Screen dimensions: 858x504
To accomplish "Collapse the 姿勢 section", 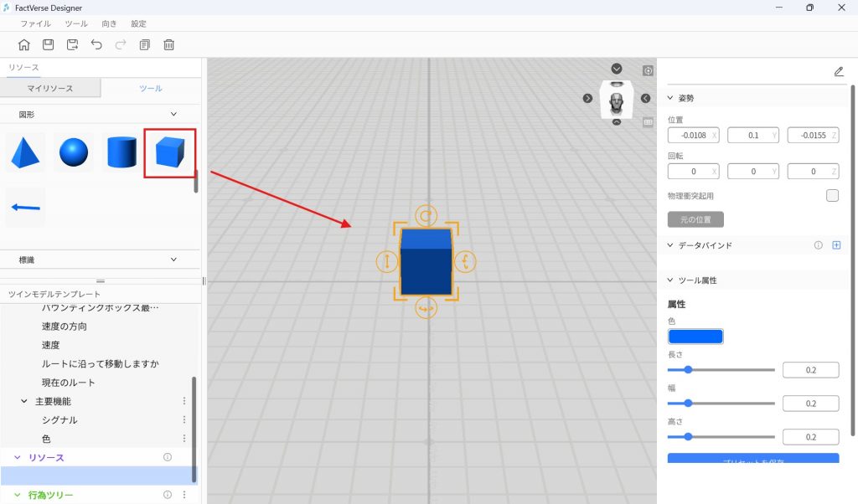I will 671,98.
